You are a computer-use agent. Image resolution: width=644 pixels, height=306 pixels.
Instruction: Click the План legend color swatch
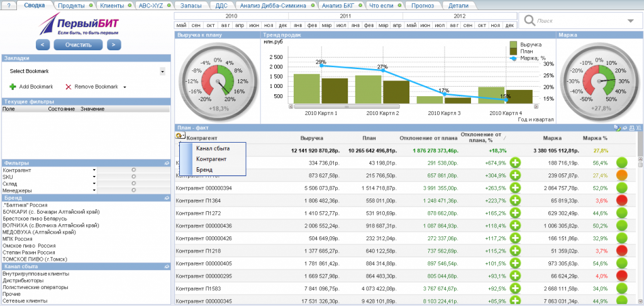[513, 52]
